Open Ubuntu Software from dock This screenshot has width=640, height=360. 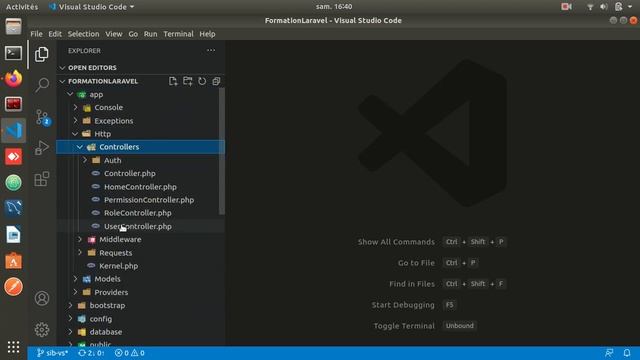[13, 261]
